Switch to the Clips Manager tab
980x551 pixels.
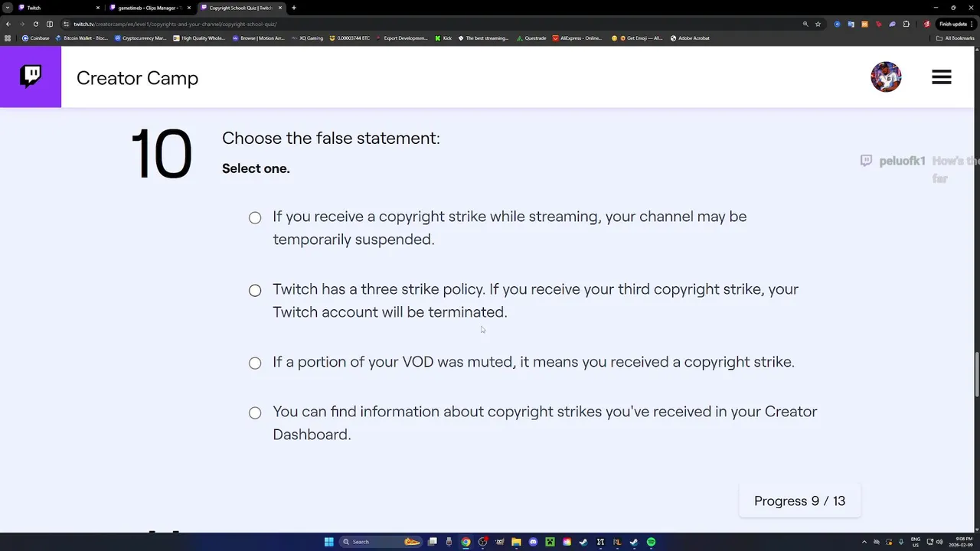pyautogui.click(x=149, y=8)
